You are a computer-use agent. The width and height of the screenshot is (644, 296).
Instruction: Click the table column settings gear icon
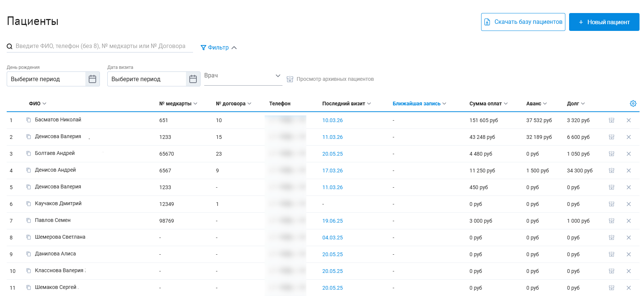[633, 104]
